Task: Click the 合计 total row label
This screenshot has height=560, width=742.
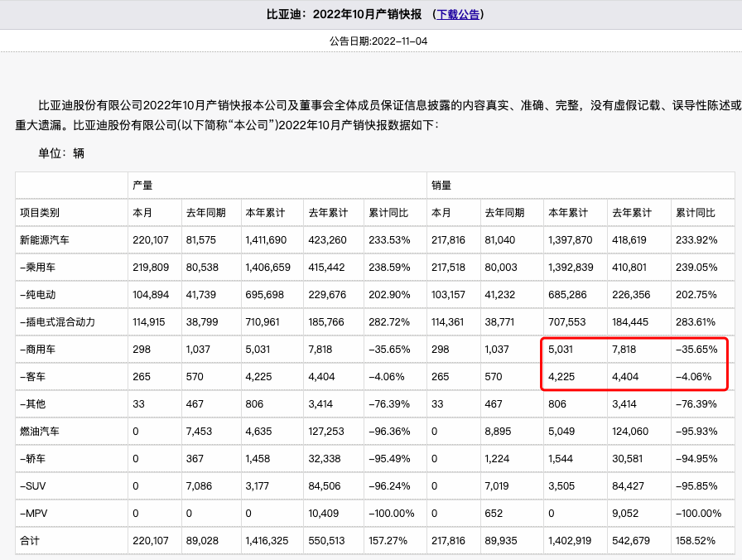Action: pos(30,541)
